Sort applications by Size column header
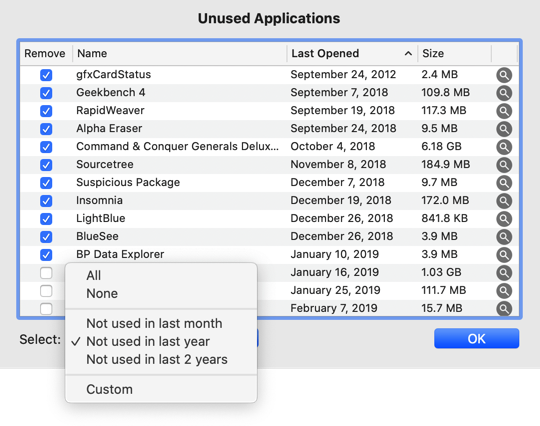540x426 pixels. tap(454, 53)
